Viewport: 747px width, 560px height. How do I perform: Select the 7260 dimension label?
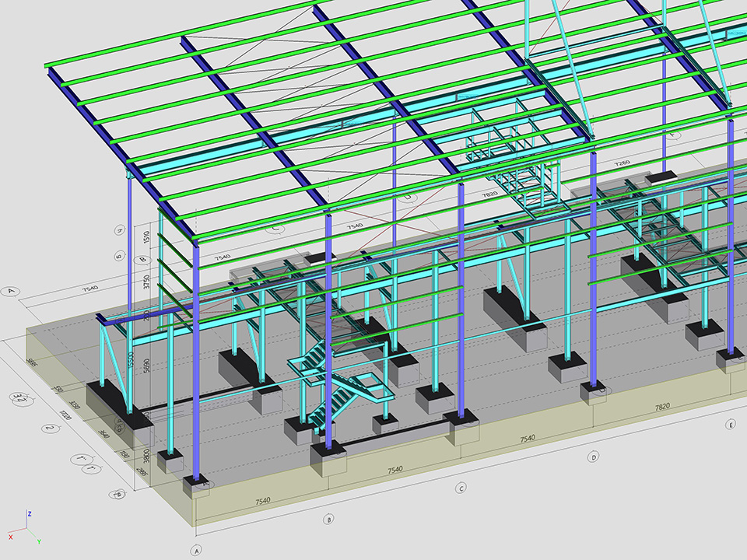point(622,163)
